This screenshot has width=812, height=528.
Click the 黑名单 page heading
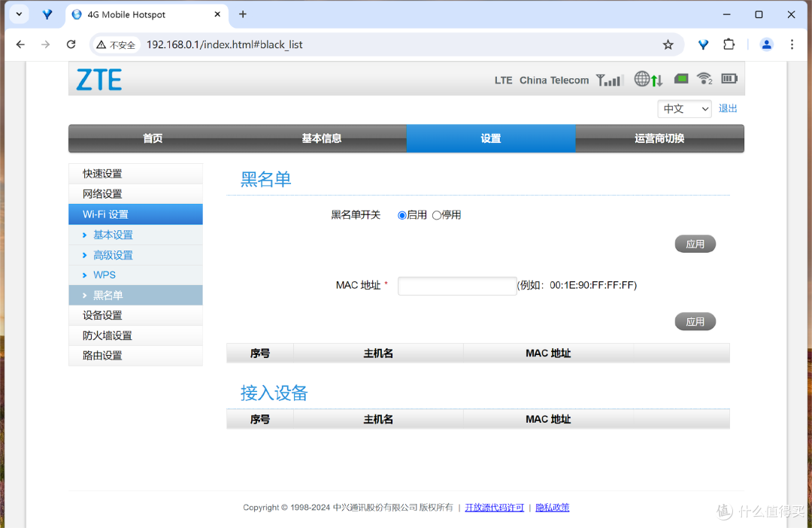[x=265, y=179]
